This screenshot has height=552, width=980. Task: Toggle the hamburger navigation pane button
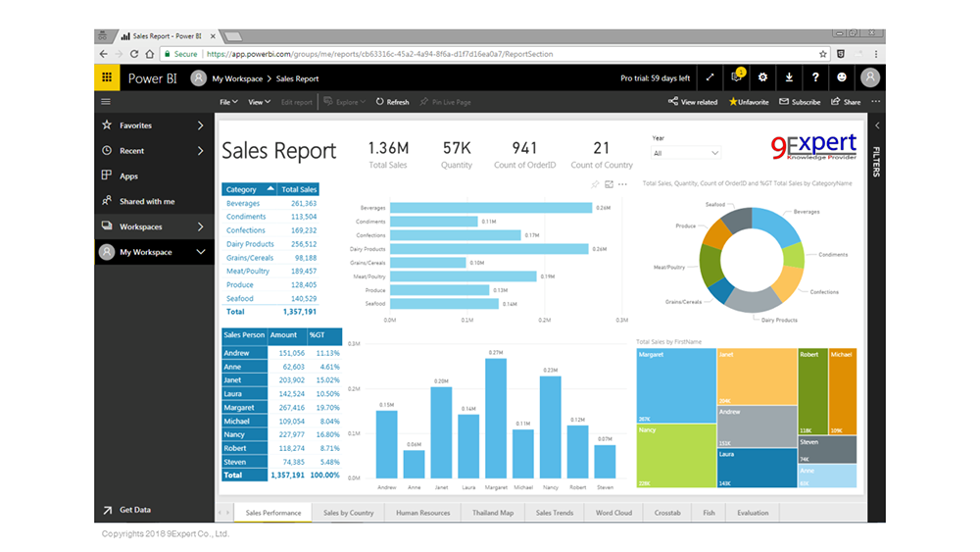pos(106,102)
